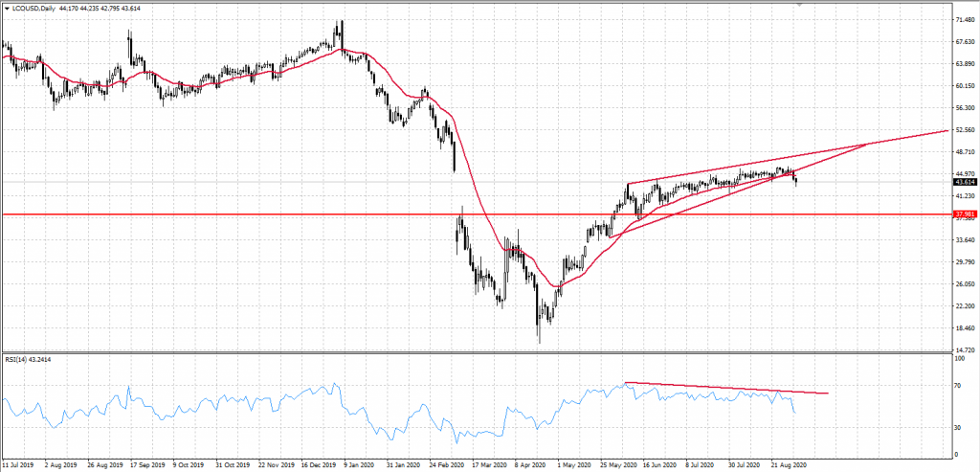Click the RSI 70 level axis label
The height and width of the screenshot is (472, 980).
(x=957, y=385)
